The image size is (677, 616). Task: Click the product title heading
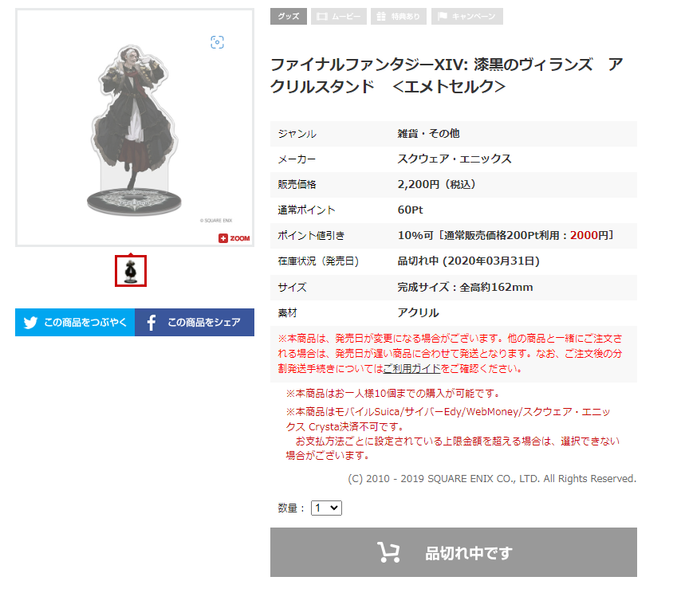coord(447,76)
